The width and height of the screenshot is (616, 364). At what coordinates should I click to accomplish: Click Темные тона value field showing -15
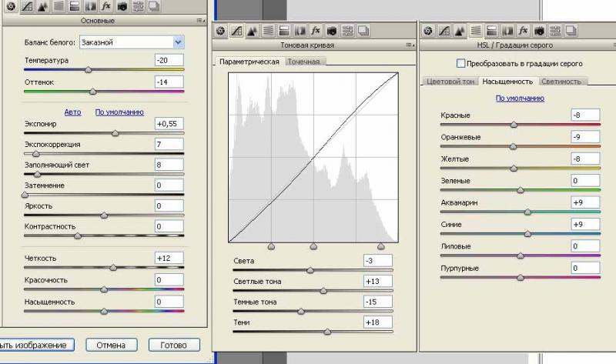378,302
